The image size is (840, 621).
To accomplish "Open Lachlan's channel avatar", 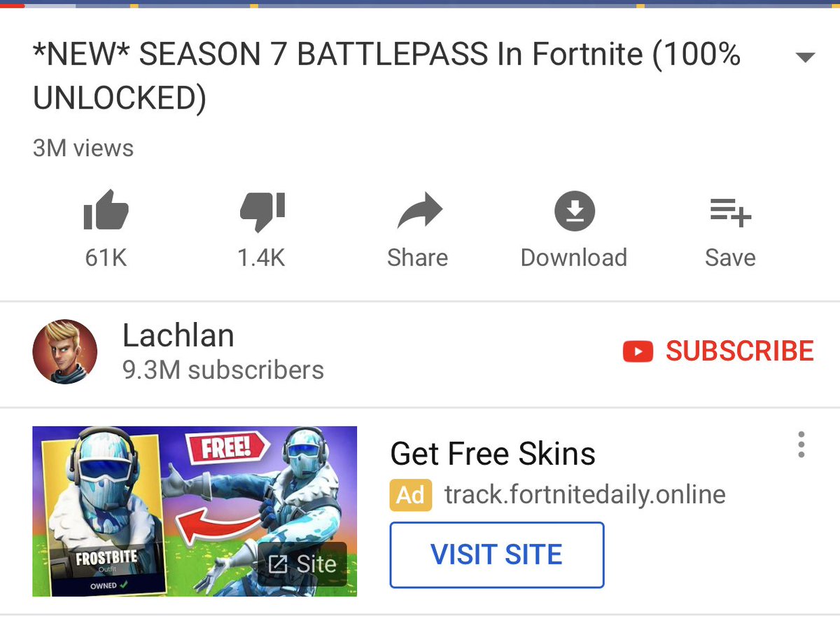I will tap(64, 351).
